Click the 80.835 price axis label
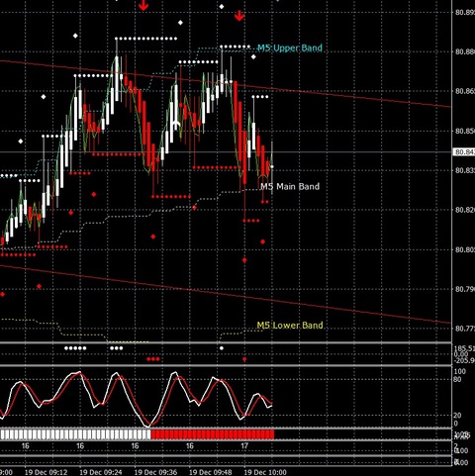Viewport: 475px width, 476px height. (x=465, y=170)
